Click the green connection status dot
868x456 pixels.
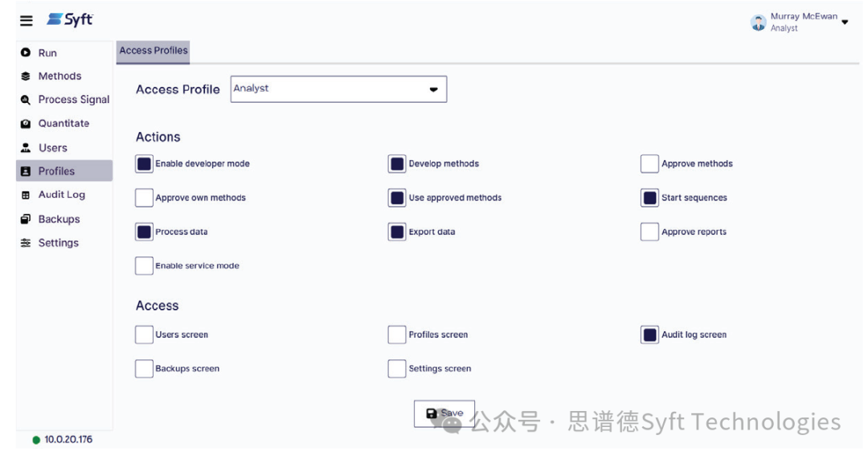[x=36, y=440]
